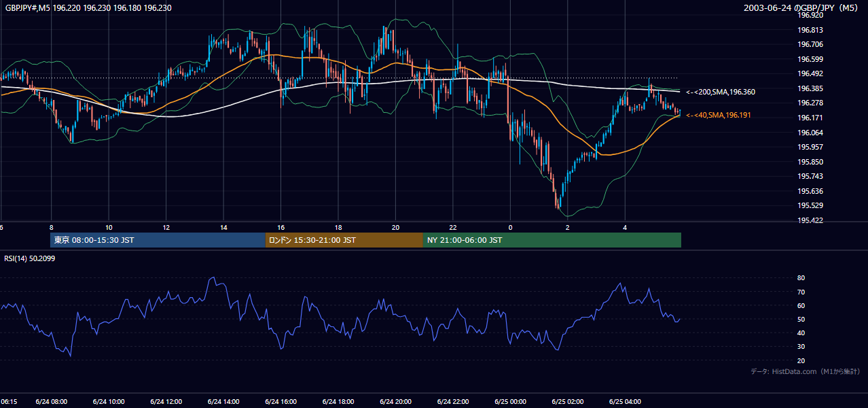Viewport: 868px width, 408px height.
Task: Click the 6/24 18:00 bottom axis label
Action: (x=338, y=402)
